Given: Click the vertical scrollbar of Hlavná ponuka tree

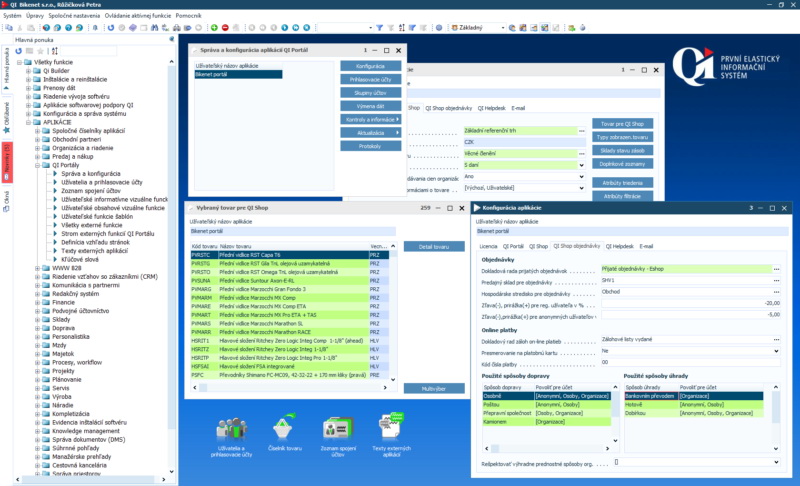Looking at the screenshot, I should (171, 266).
